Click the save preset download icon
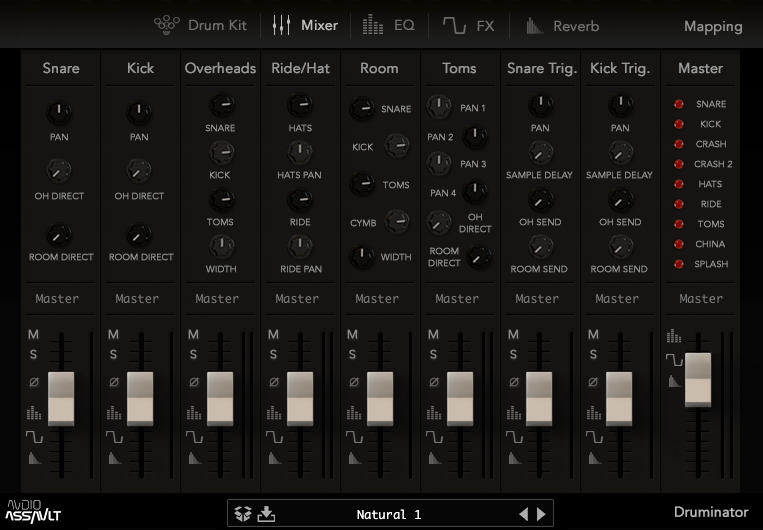The image size is (763, 530). coord(266,513)
